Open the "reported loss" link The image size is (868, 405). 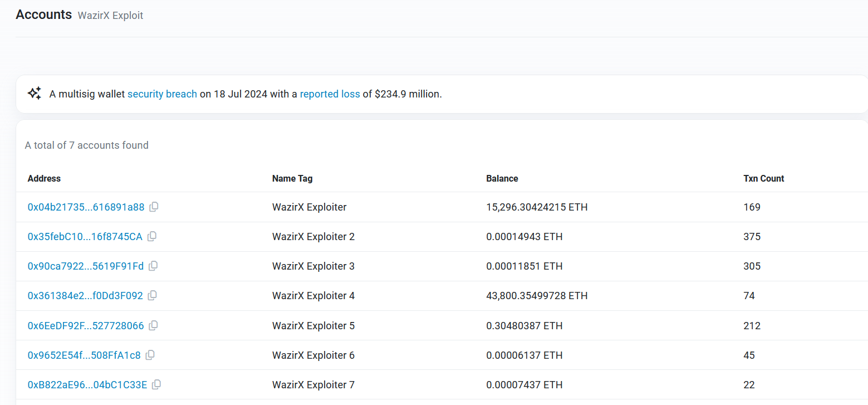point(330,94)
